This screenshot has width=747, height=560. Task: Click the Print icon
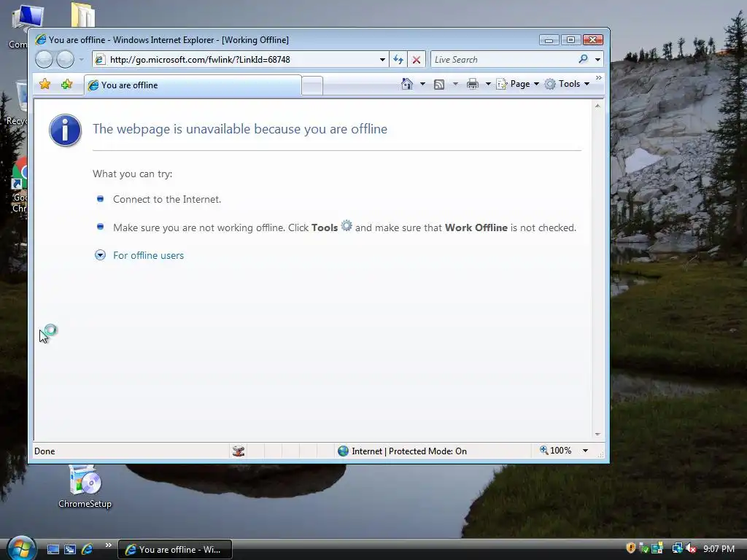pos(473,85)
